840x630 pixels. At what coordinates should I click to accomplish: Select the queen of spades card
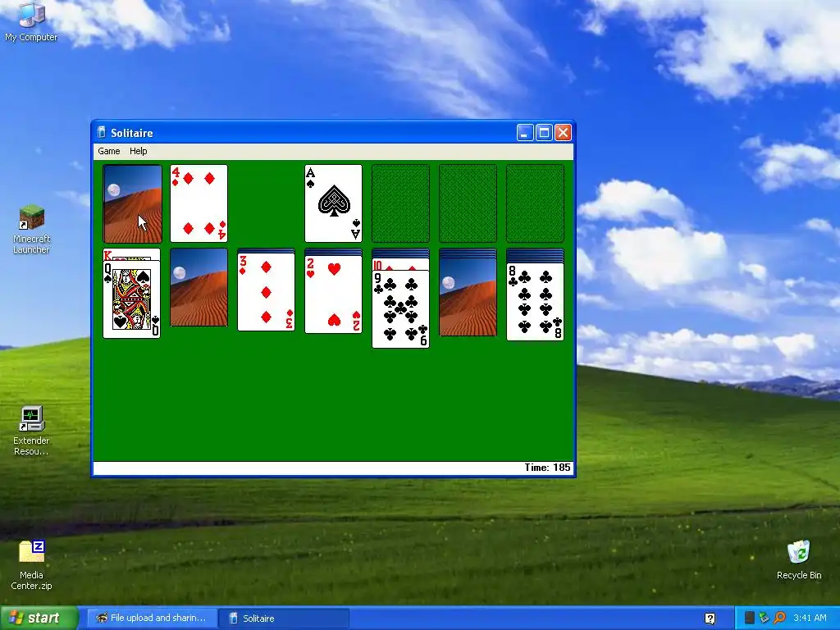point(132,299)
